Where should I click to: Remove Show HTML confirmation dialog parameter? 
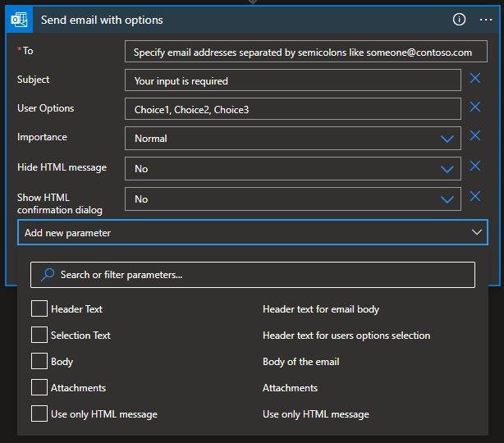[x=474, y=197]
